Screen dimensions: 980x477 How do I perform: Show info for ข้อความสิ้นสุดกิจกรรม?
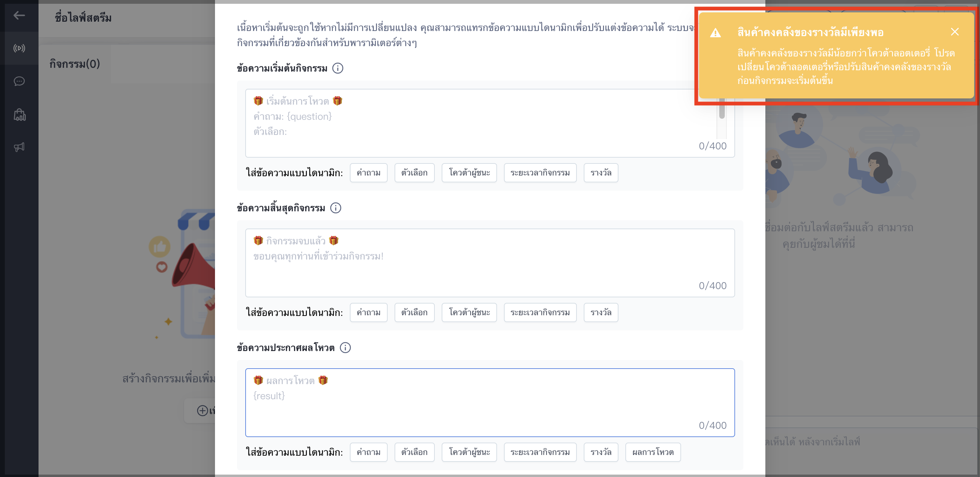coord(335,208)
